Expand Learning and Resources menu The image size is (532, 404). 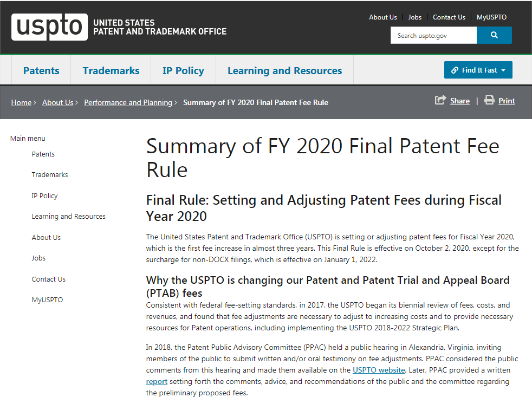[x=284, y=71]
